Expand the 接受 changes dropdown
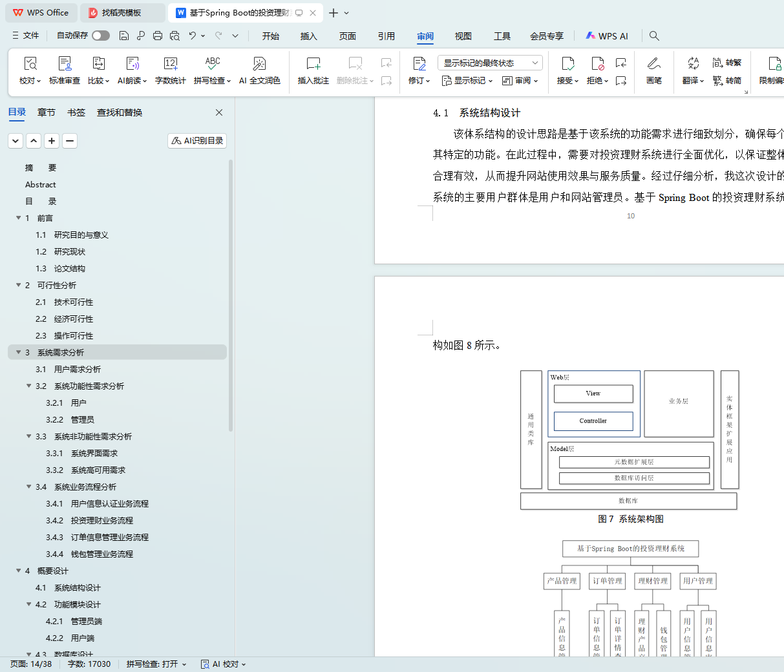 (x=568, y=81)
